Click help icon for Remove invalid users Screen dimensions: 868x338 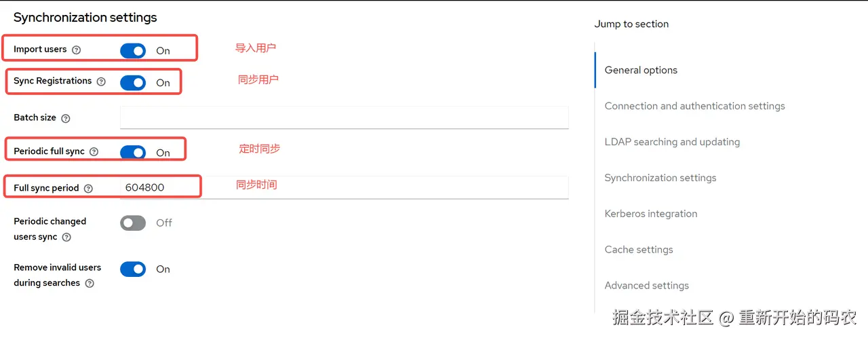coord(90,284)
